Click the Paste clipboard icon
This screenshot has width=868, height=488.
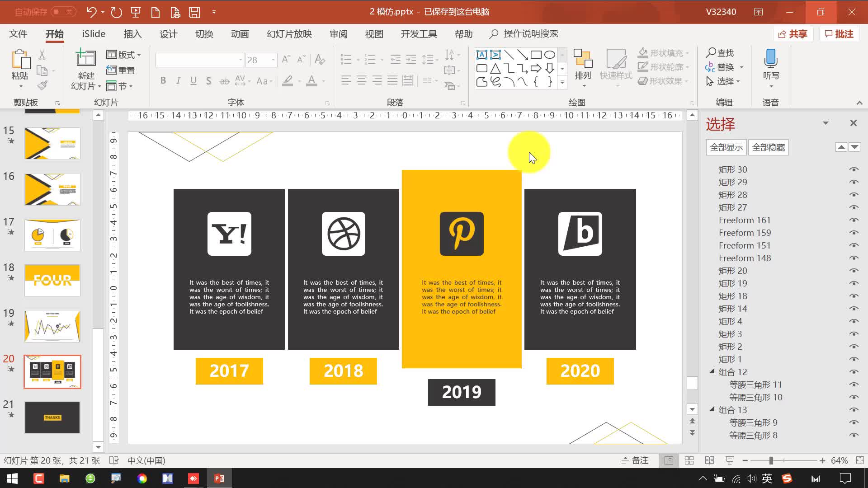point(20,60)
